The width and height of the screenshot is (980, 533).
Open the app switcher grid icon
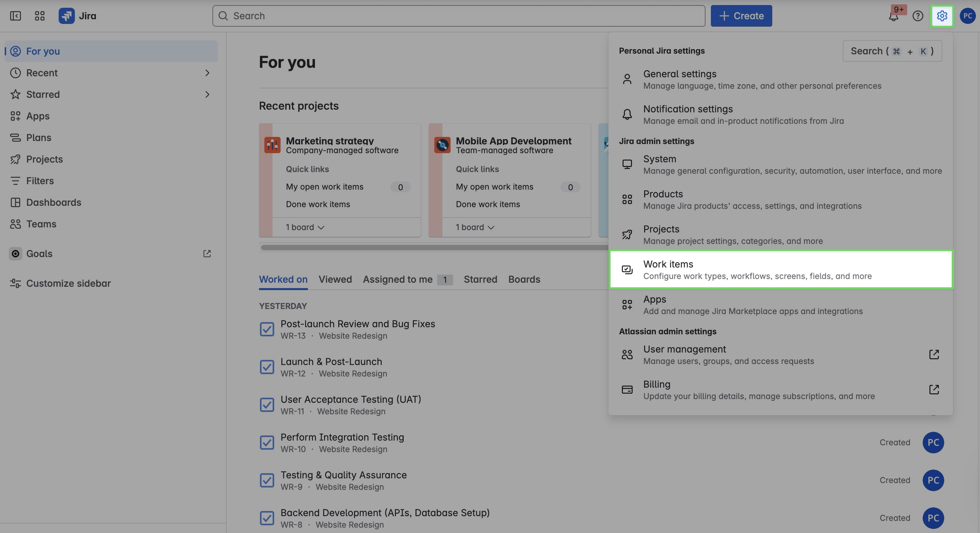pos(39,16)
